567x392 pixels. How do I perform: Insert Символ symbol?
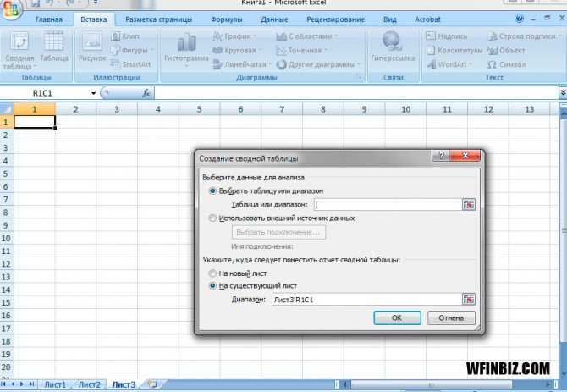(x=506, y=64)
